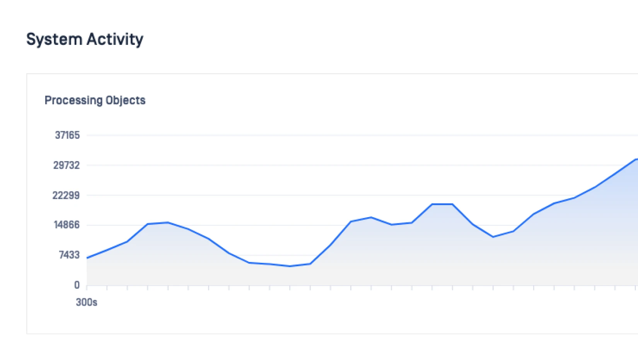638x364 pixels.
Task: Click the lowest trough on the chart line
Action: click(290, 266)
